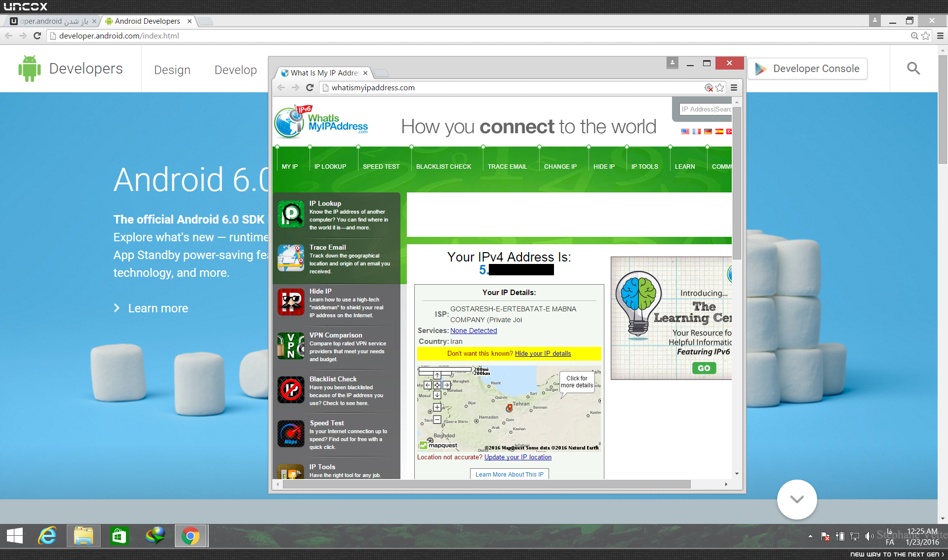Open the Design section on Android Developers
This screenshot has width=948, height=560.
[x=172, y=70]
